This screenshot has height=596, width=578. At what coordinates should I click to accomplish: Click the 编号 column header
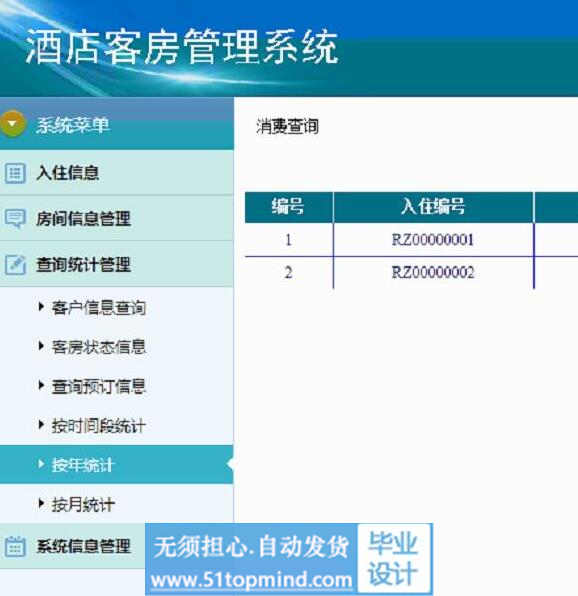click(289, 207)
